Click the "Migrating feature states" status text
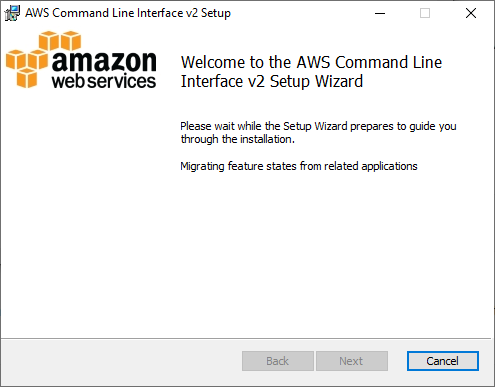495x388 pixels. point(299,166)
